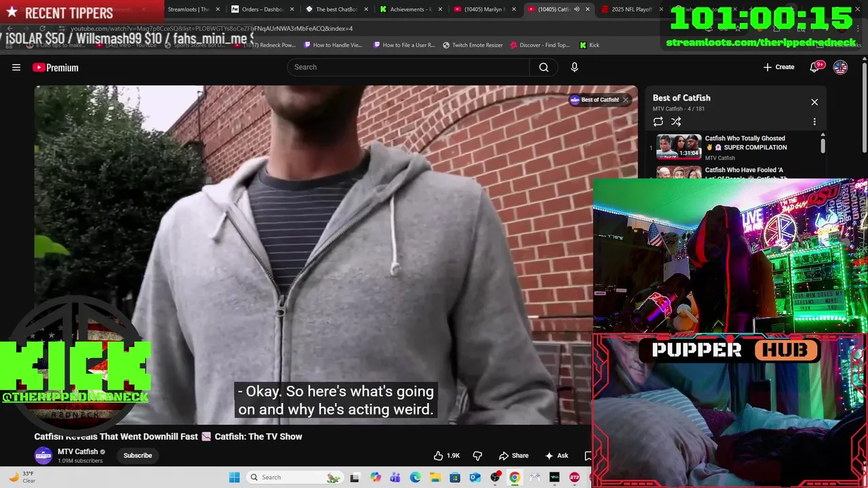The height and width of the screenshot is (488, 868).
Task: Open the How to File a User R... bookmark
Action: (x=404, y=45)
